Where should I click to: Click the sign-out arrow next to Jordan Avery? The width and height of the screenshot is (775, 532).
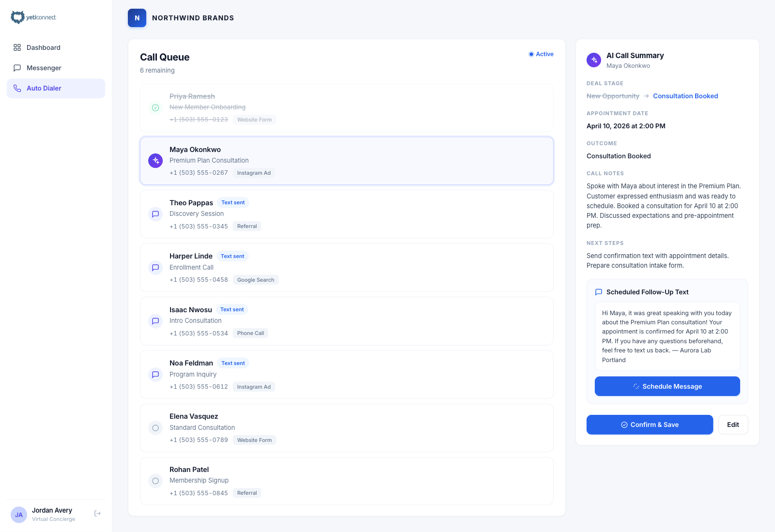pos(97,513)
